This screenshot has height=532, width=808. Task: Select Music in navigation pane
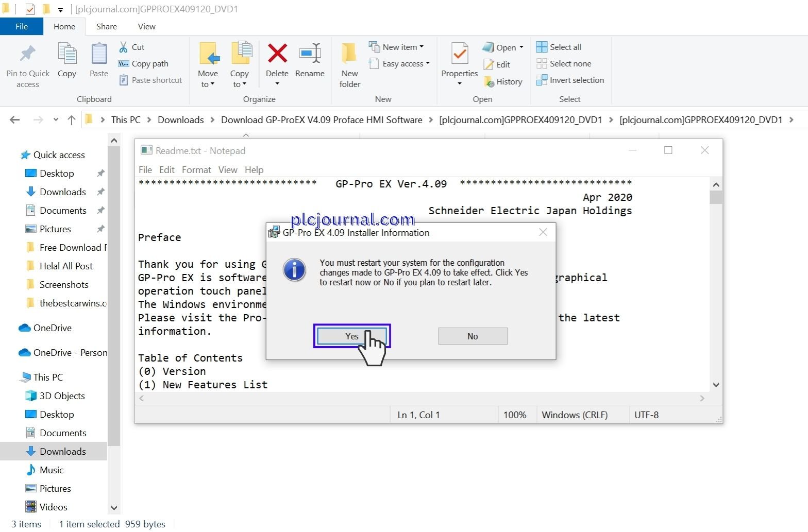click(x=52, y=470)
